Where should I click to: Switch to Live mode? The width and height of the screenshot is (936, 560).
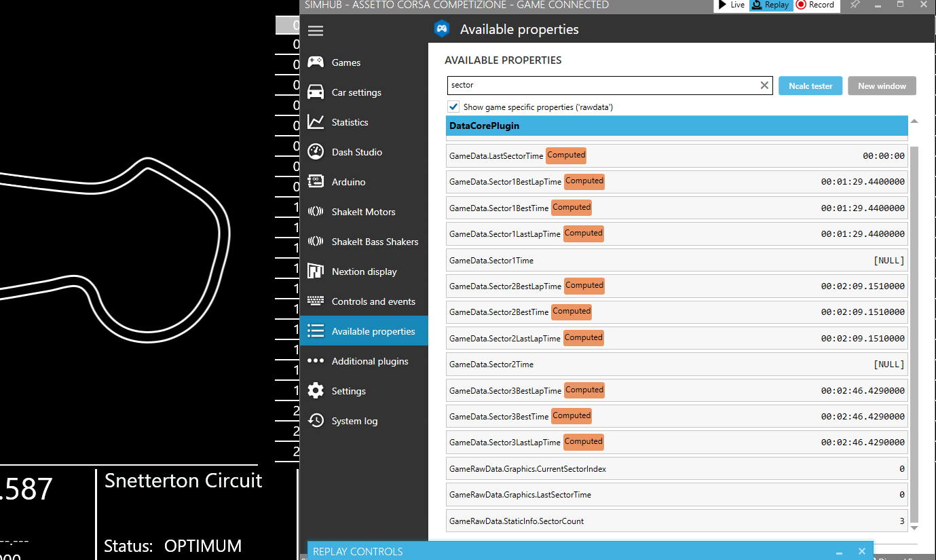coord(731,5)
